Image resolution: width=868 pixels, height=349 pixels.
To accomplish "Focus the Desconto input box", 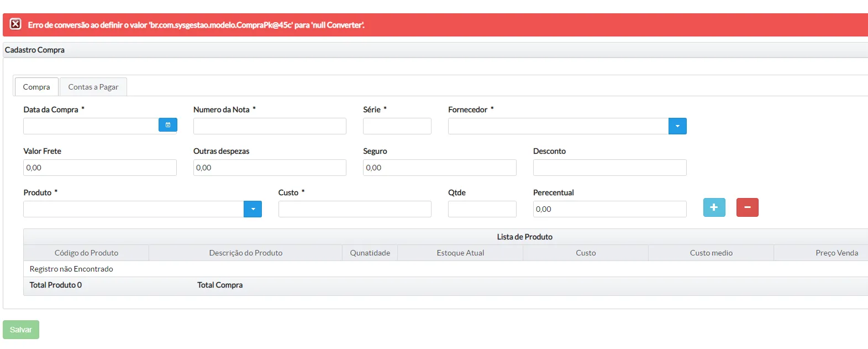I will (609, 168).
